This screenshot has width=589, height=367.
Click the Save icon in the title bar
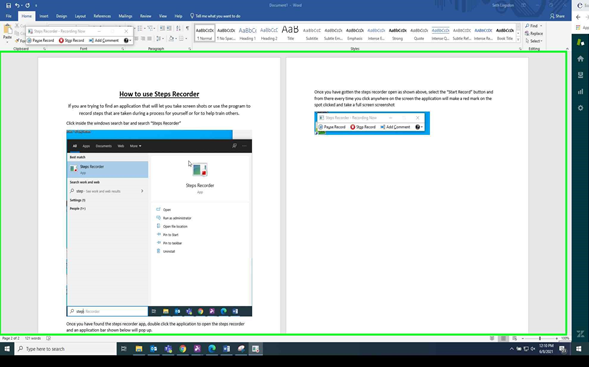click(8, 6)
